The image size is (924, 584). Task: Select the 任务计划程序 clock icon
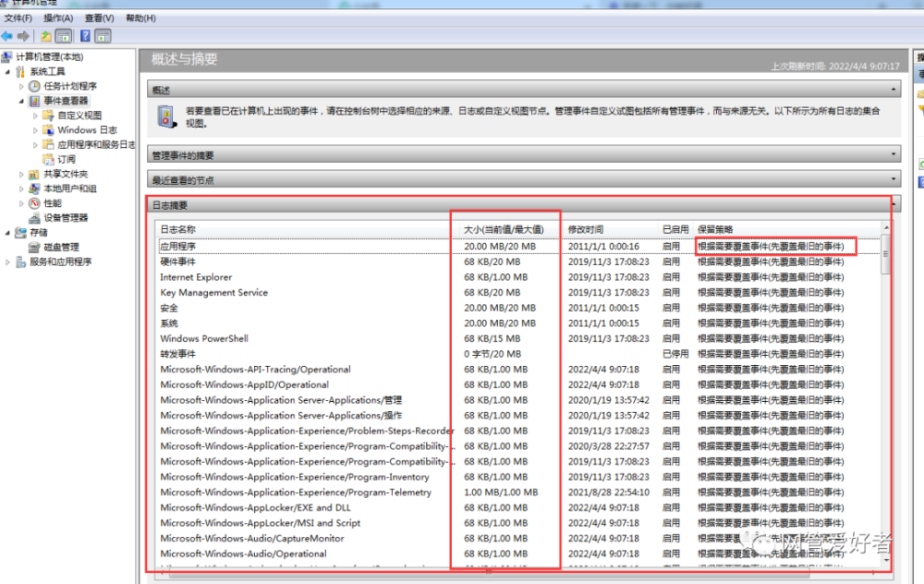(x=35, y=86)
